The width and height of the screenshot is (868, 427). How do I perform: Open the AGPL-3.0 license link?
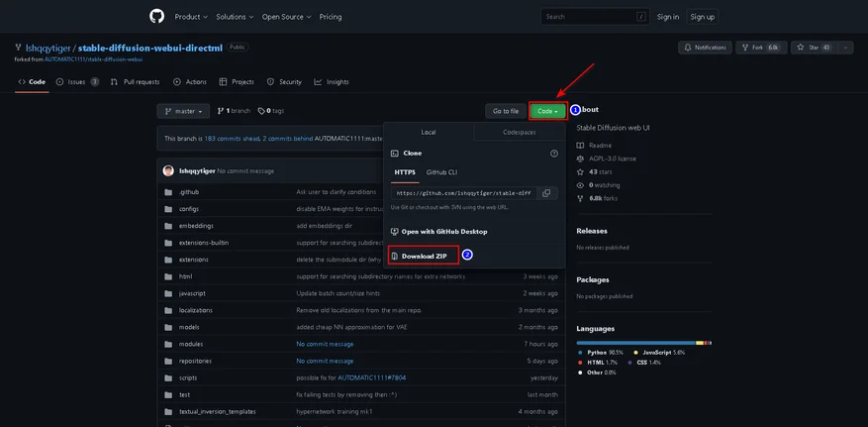pos(606,159)
